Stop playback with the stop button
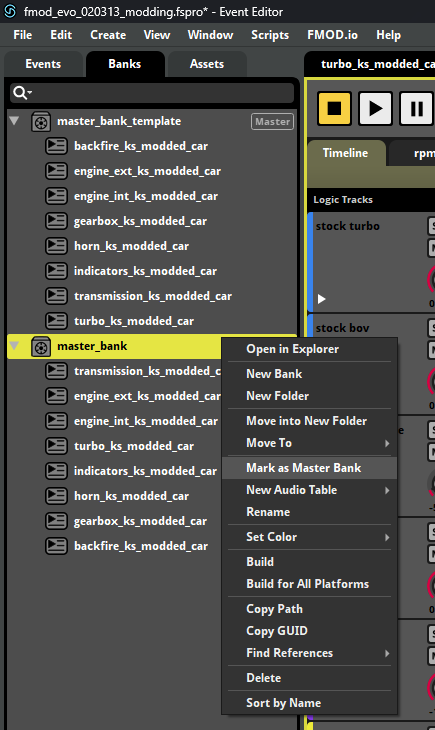This screenshot has height=730, width=435. click(x=334, y=108)
